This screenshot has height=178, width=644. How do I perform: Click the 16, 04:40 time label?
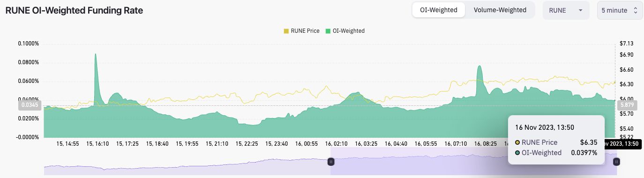click(x=397, y=144)
